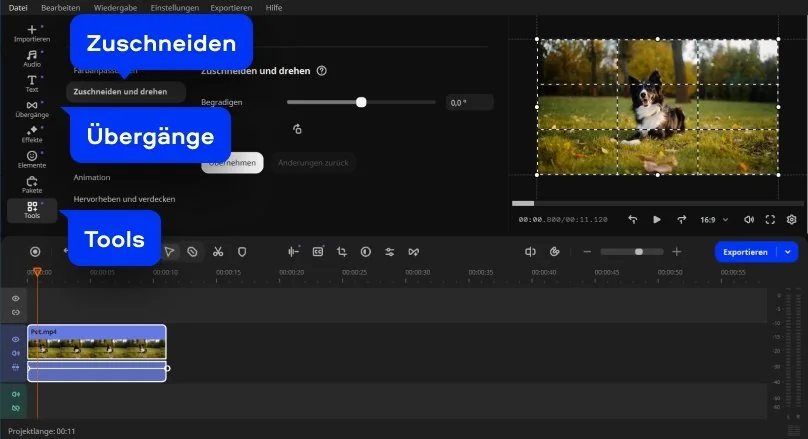The height and width of the screenshot is (439, 808).
Task: Open the Audio section in sidebar
Action: point(32,58)
